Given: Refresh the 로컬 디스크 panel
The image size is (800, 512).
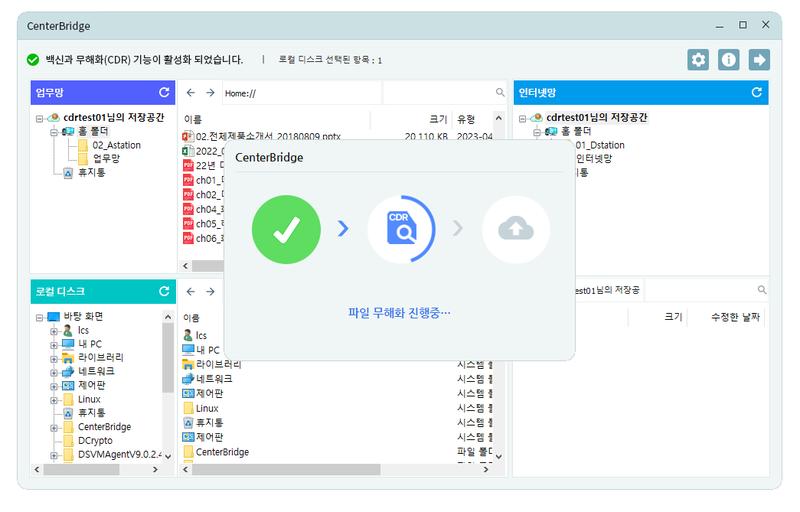Looking at the screenshot, I should pos(164,292).
